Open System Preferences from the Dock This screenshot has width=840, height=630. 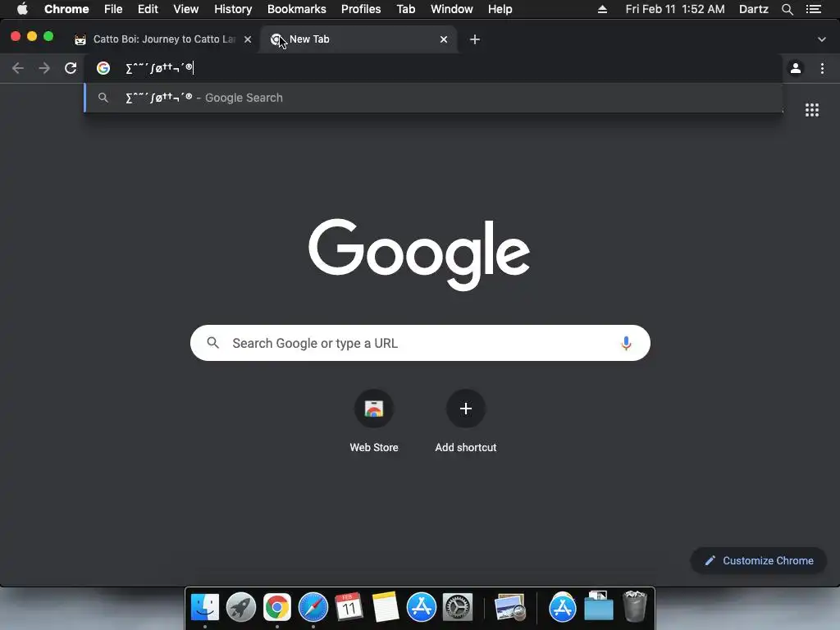click(458, 607)
